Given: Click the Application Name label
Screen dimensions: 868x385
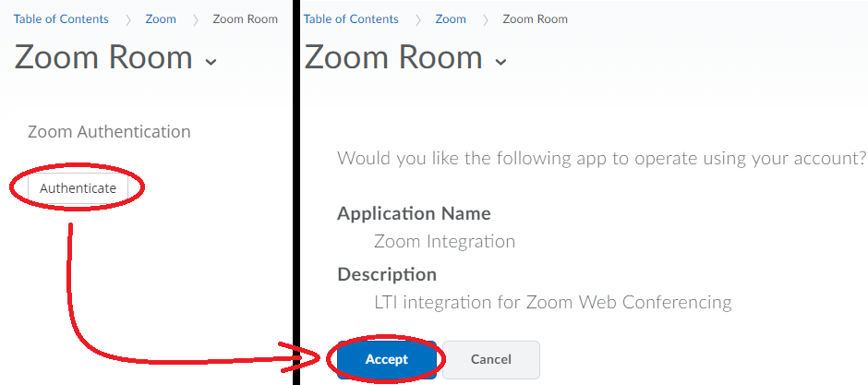Looking at the screenshot, I should tap(414, 213).
